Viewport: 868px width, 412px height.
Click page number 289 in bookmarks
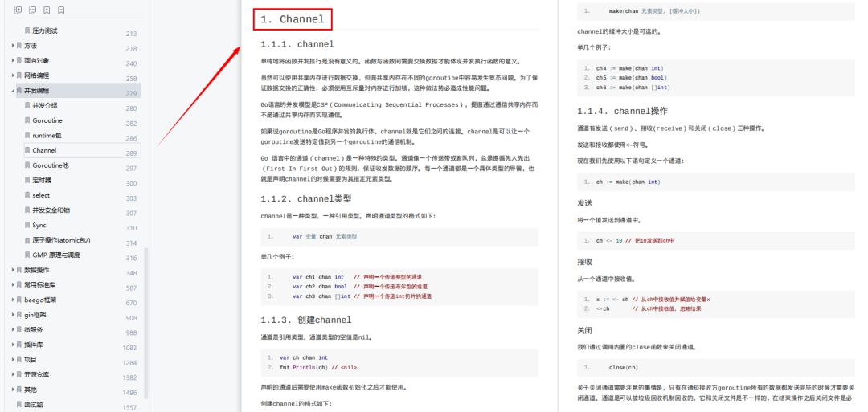(131, 153)
